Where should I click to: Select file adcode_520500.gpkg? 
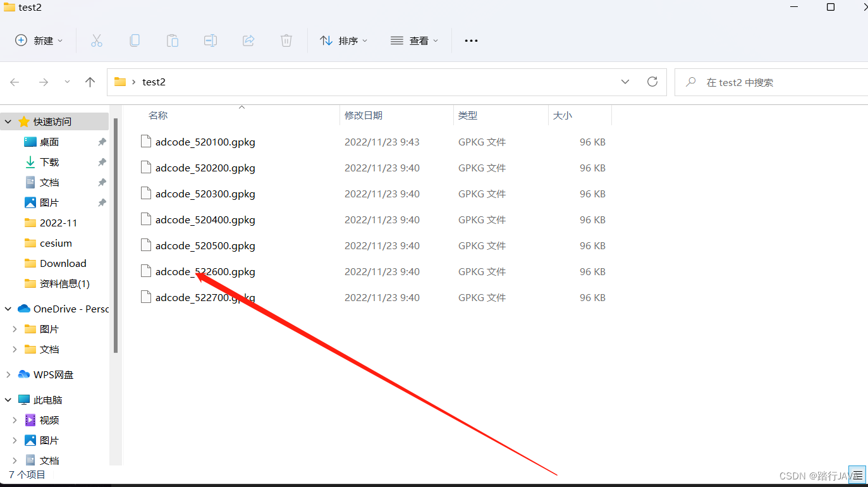click(205, 246)
